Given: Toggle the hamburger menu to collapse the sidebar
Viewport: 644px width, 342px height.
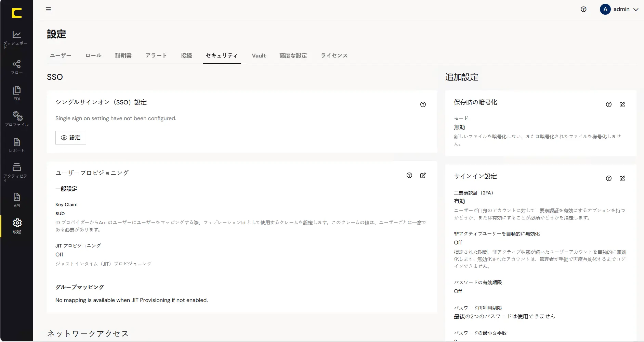Looking at the screenshot, I should click(48, 9).
